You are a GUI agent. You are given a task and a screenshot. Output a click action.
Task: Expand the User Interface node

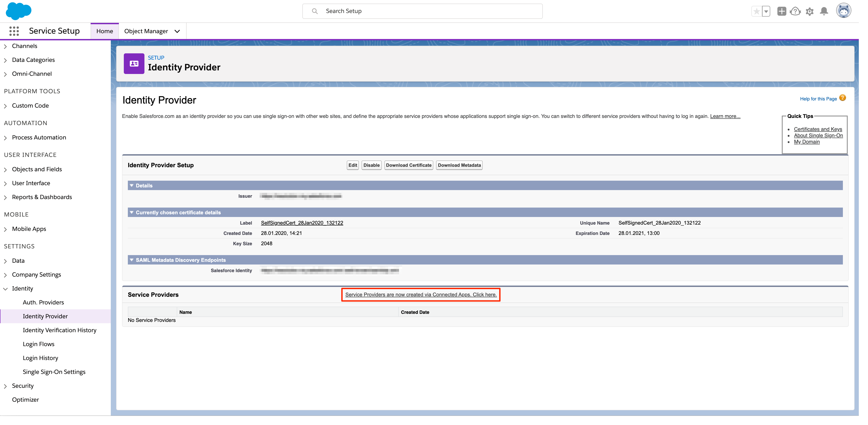[5, 184]
